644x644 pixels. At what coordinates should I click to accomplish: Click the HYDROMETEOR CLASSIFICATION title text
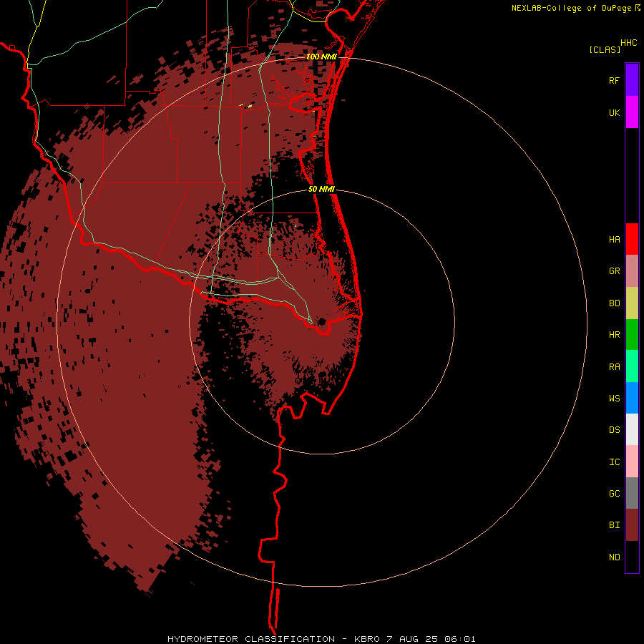click(x=250, y=639)
